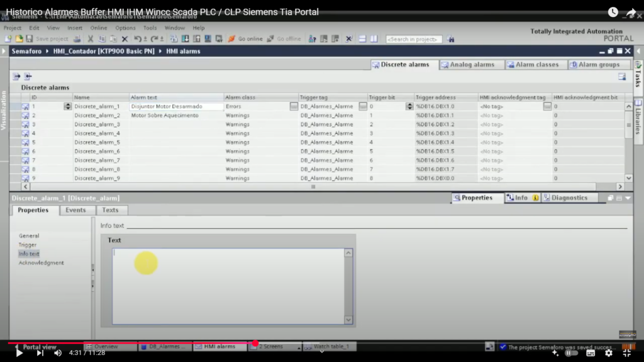644x362 pixels.
Task: Split editor space vertically with the icon
Action: pyautogui.click(x=374, y=39)
